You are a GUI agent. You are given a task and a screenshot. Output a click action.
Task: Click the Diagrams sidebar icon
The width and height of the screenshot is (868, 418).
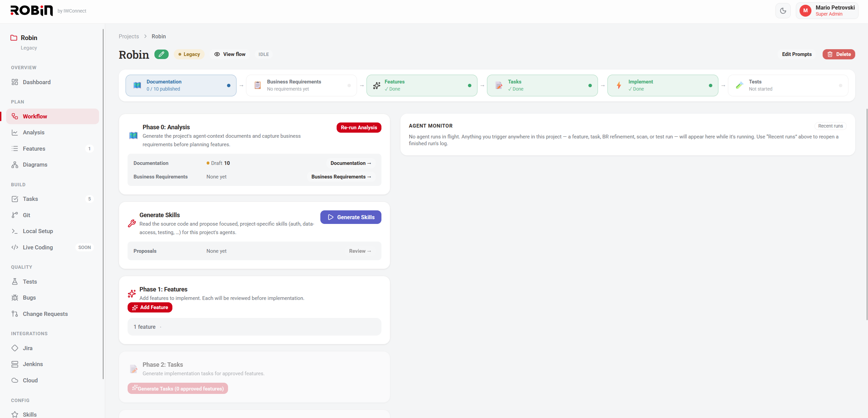15,165
